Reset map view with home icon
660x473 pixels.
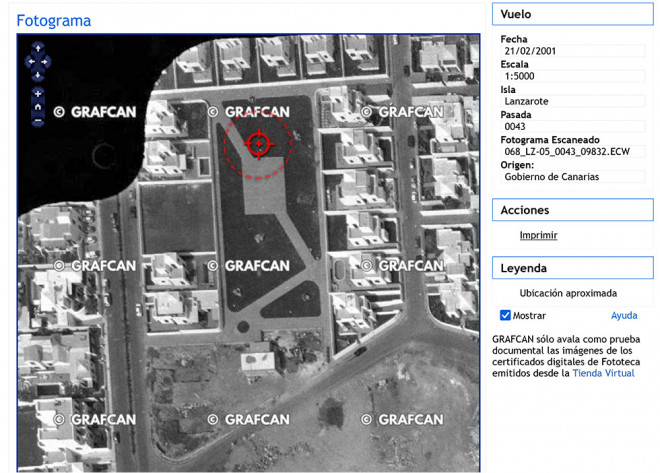(38, 107)
